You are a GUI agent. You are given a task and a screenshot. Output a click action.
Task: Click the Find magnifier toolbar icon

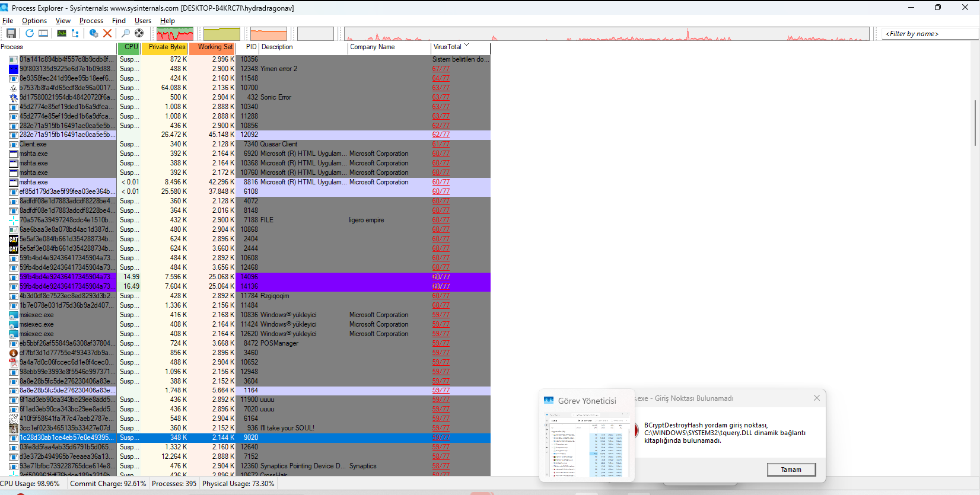(125, 33)
